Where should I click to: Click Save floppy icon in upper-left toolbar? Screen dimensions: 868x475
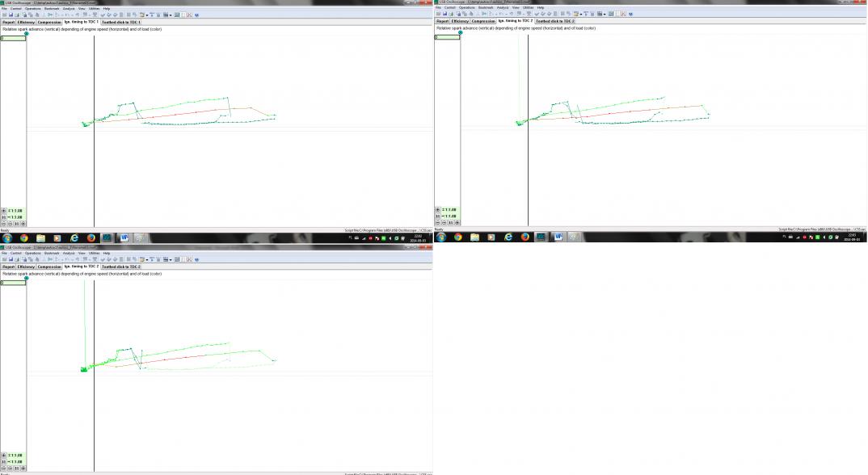point(11,15)
